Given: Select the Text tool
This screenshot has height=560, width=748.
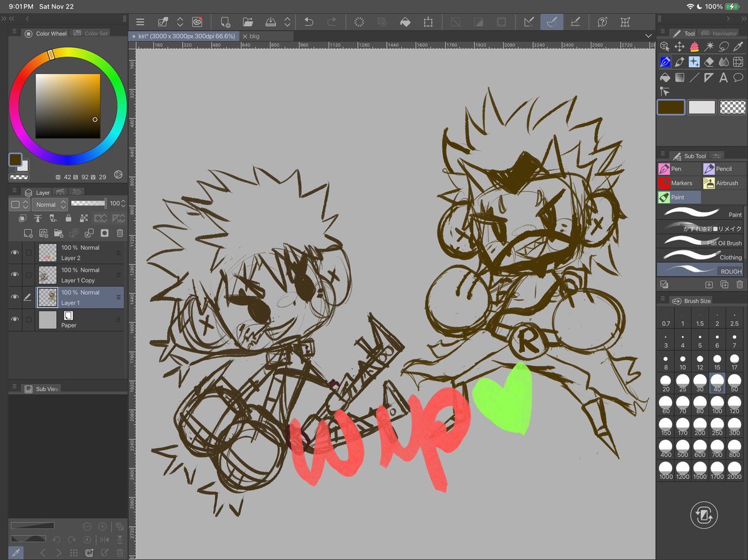Looking at the screenshot, I should [724, 77].
